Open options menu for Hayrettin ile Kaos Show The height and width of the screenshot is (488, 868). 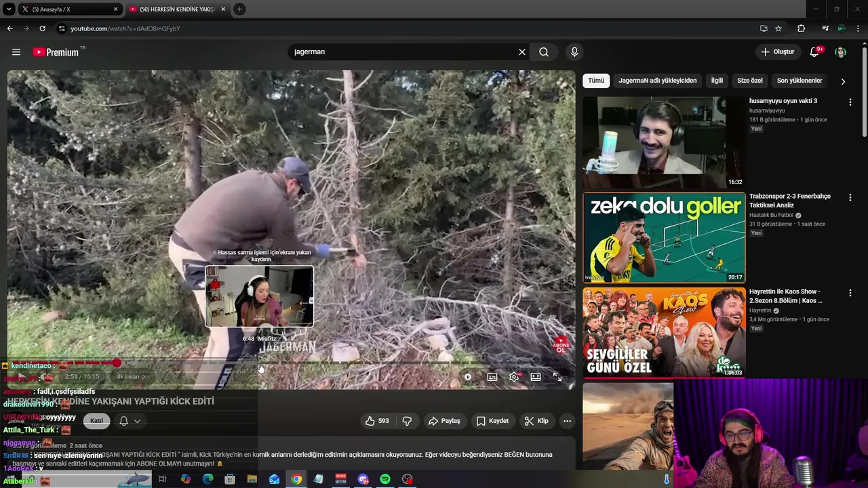[850, 293]
